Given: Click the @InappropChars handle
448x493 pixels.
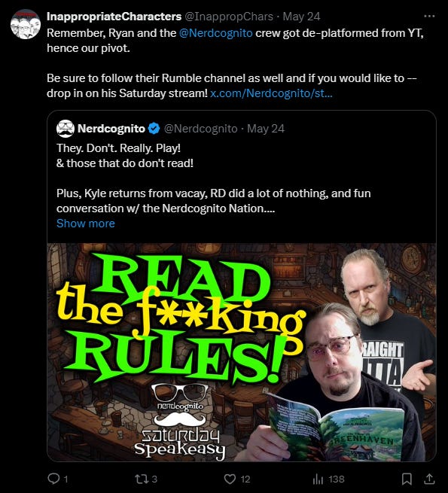Looking at the screenshot, I should pyautogui.click(x=229, y=17).
